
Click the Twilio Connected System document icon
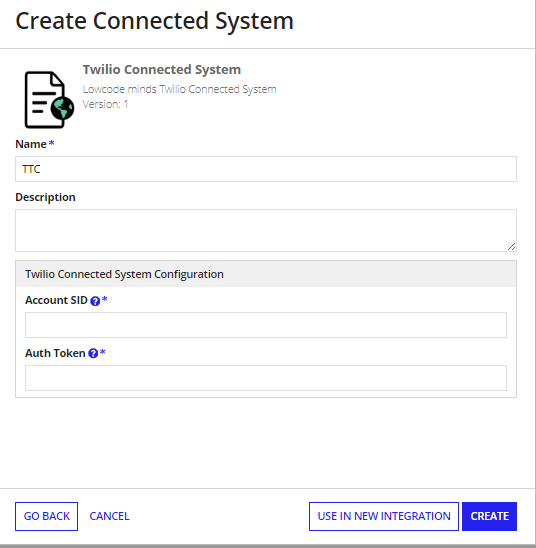point(49,100)
